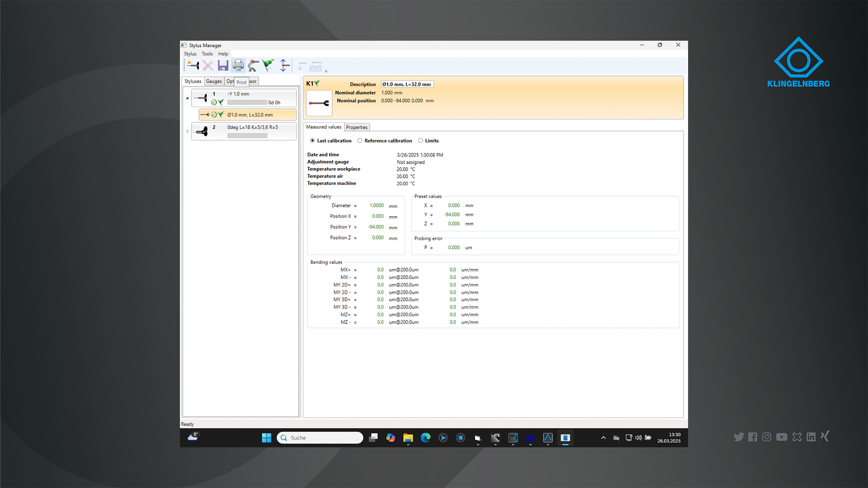The width and height of the screenshot is (868, 488).
Task: Open the toolbar overflow arrow
Action: coord(326,71)
